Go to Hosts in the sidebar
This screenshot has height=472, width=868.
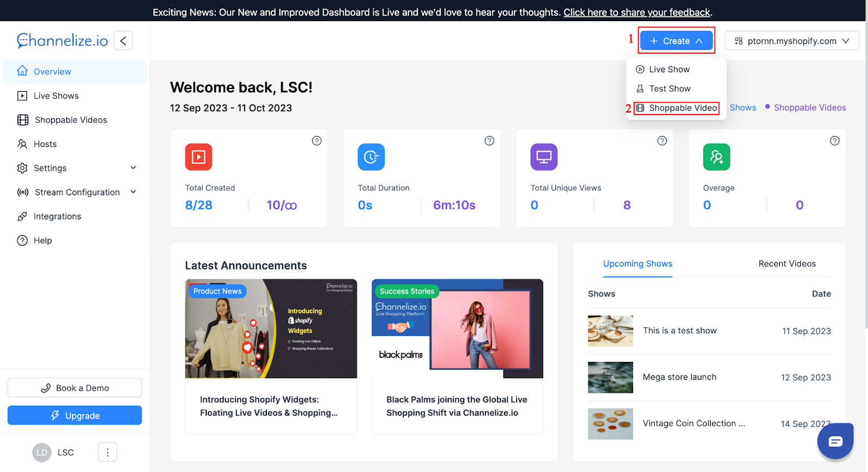click(x=75, y=144)
